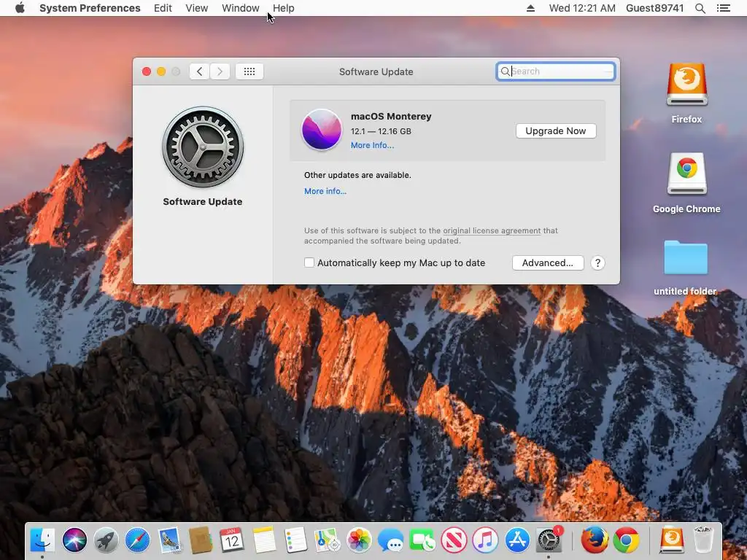This screenshot has width=747, height=560.
Task: Click the Search field in Software Update
Action: (555, 71)
